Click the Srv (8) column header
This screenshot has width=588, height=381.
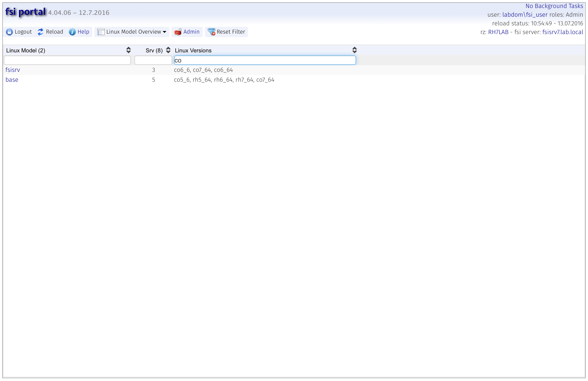click(154, 50)
